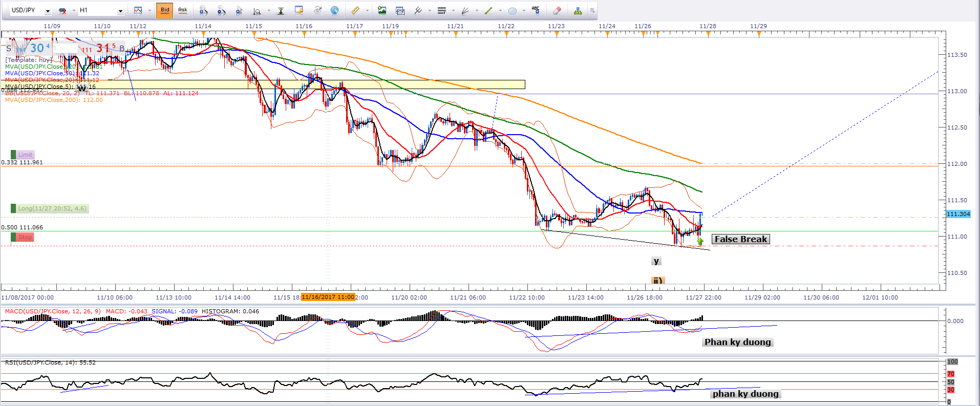
Task: Select the ellipse shape drawing tool
Action: coord(512,10)
